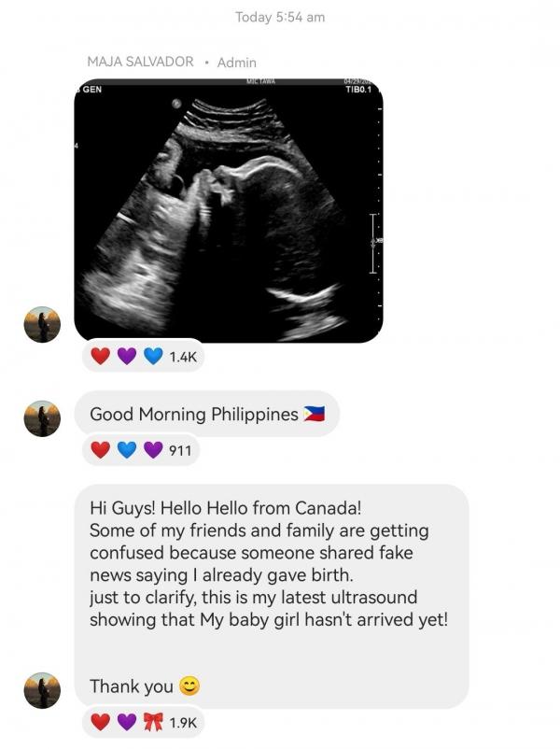
Task: Open sender avatar beside Good Morning message
Action: 42,418
